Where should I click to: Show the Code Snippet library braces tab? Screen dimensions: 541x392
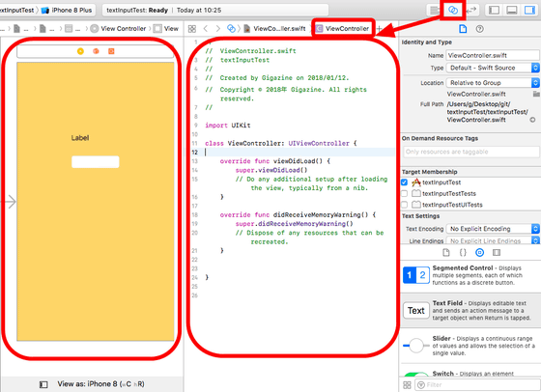click(463, 253)
